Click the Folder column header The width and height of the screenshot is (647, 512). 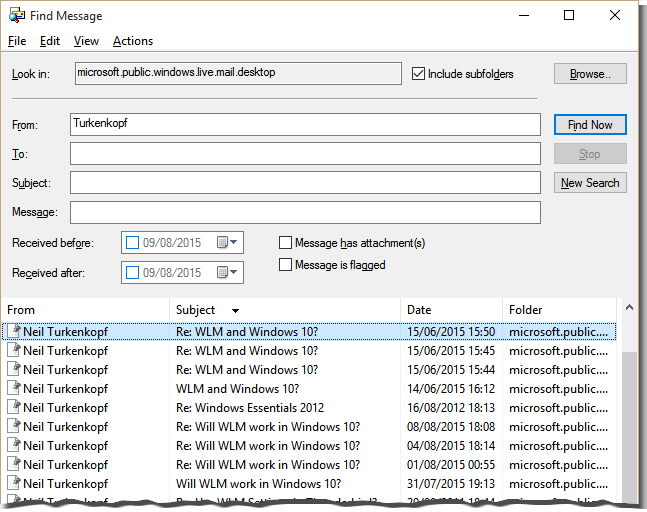coord(559,310)
